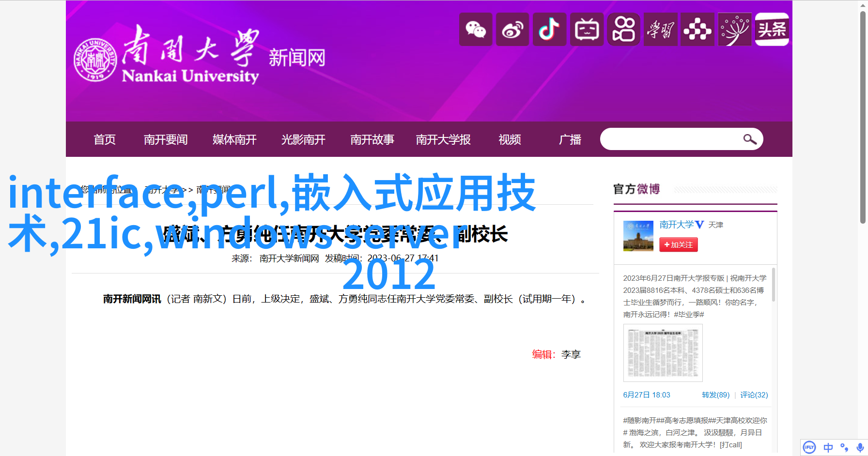
Task: Click the 南开大学新闻网 source text
Action: tap(289, 258)
